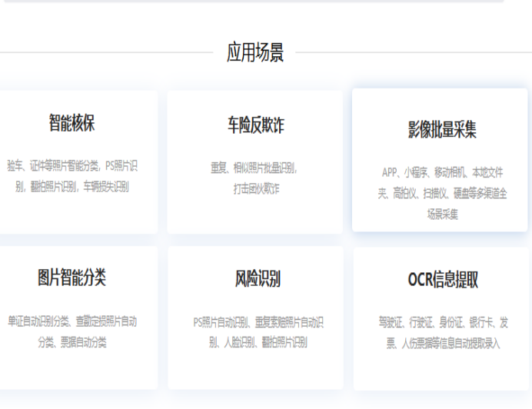Click the 人脸识别、翻拍照片识别 text line
Viewport: 532px width, 409px height.
(x=258, y=342)
